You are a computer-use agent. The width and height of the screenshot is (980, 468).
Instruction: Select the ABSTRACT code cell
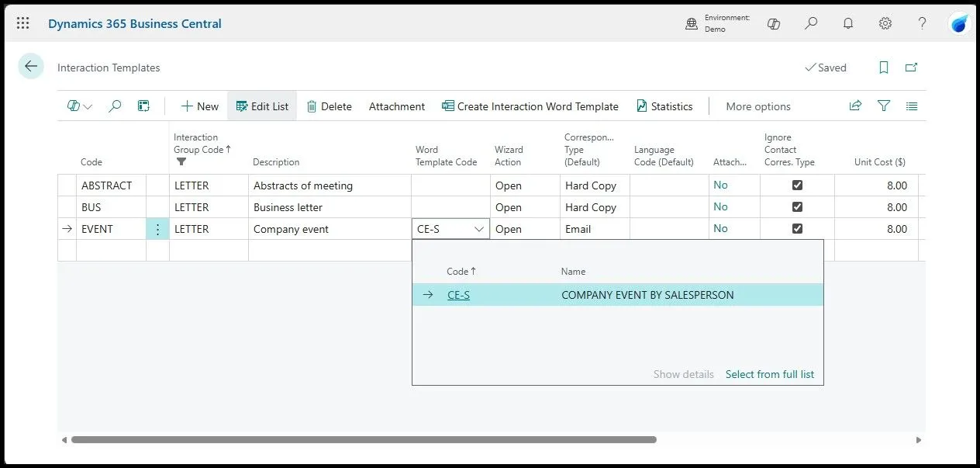click(111, 185)
